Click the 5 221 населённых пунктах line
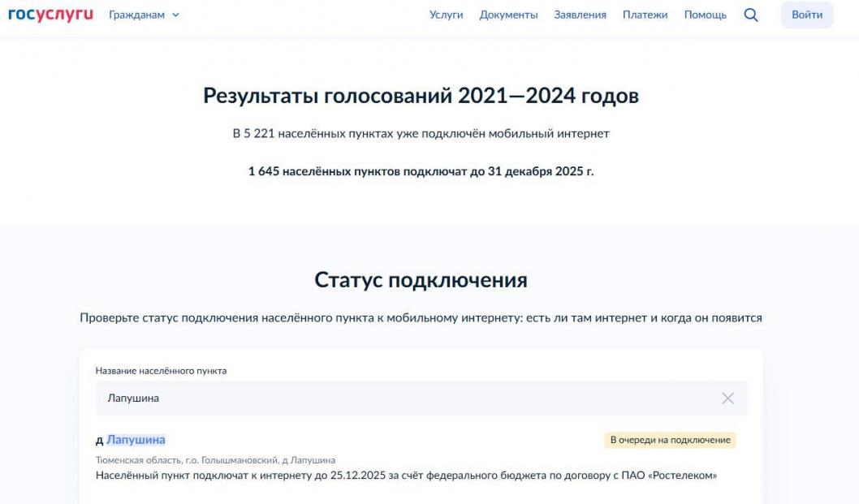Image resolution: width=859 pixels, height=504 pixels. pos(421,133)
